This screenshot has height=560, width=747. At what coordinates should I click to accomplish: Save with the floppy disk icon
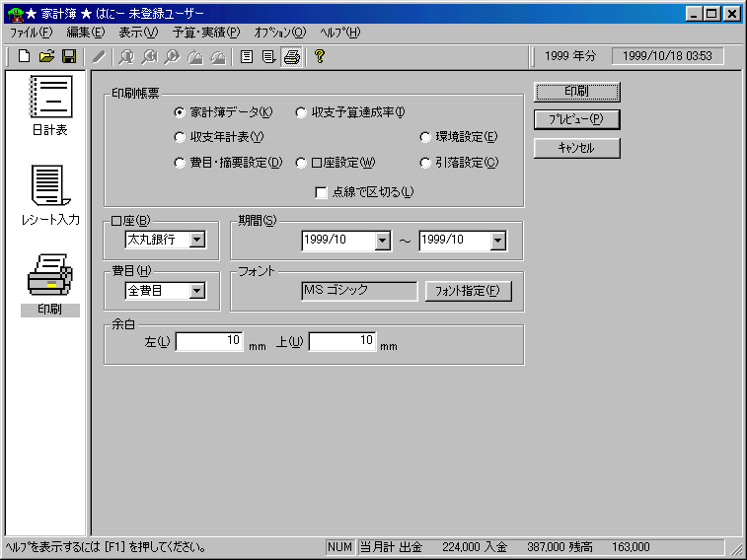click(x=69, y=56)
